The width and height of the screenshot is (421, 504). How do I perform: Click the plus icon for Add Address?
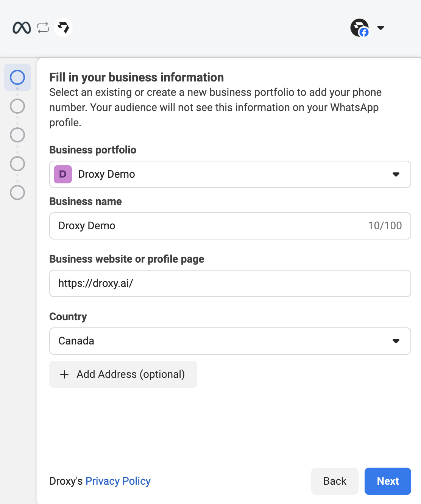[64, 374]
